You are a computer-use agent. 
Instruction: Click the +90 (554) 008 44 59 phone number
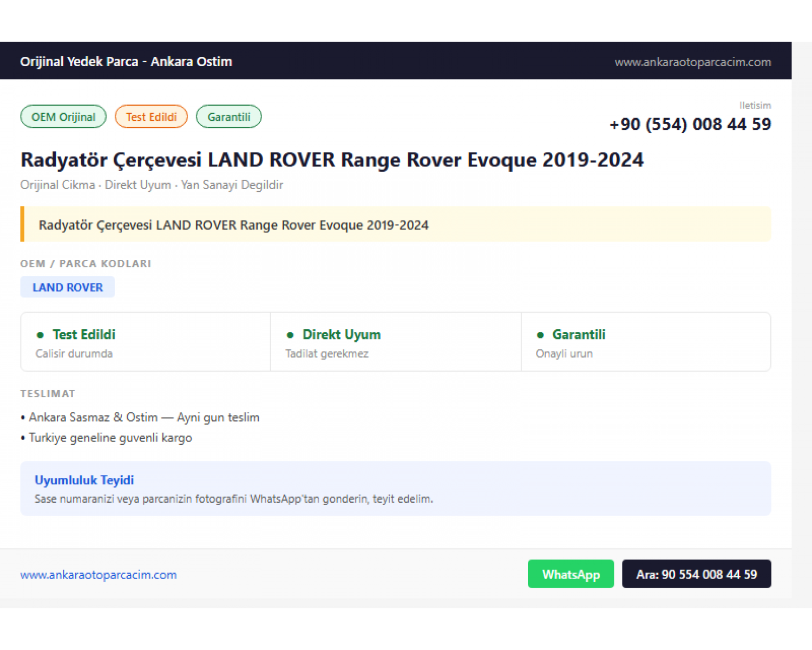coord(690,124)
